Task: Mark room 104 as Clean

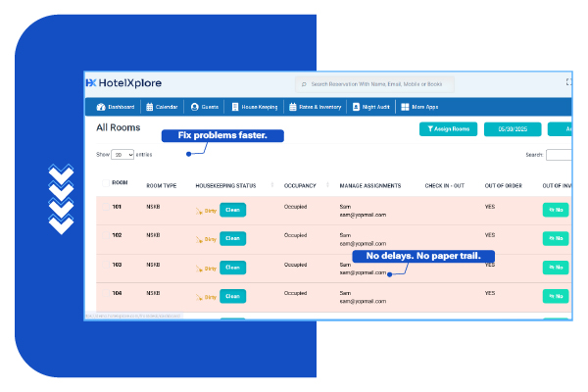Action: (x=233, y=296)
